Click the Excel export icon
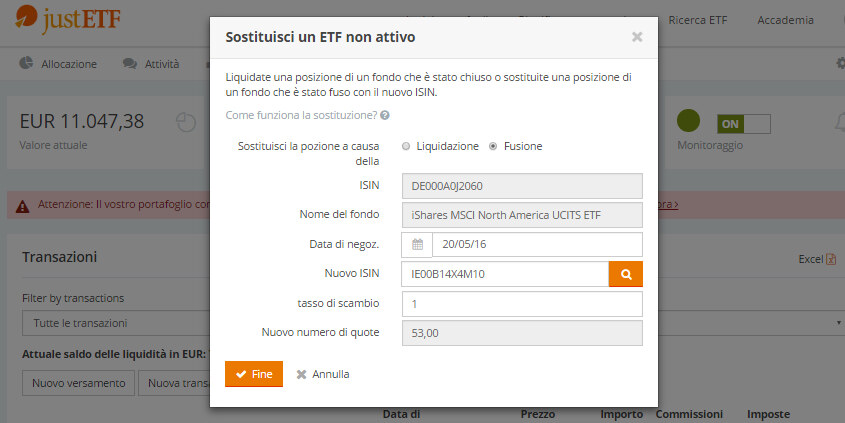This screenshot has width=845, height=423. pos(831,259)
